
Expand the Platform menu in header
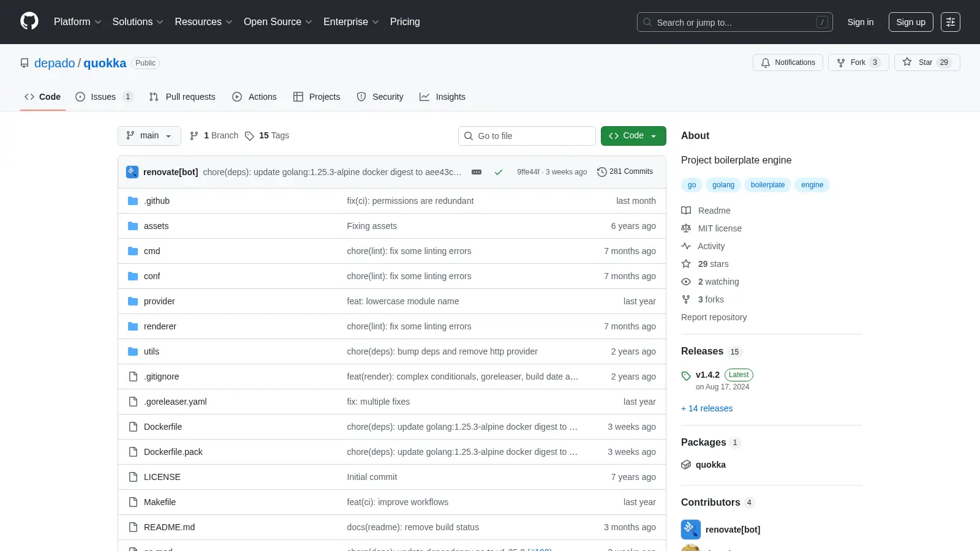[x=77, y=22]
